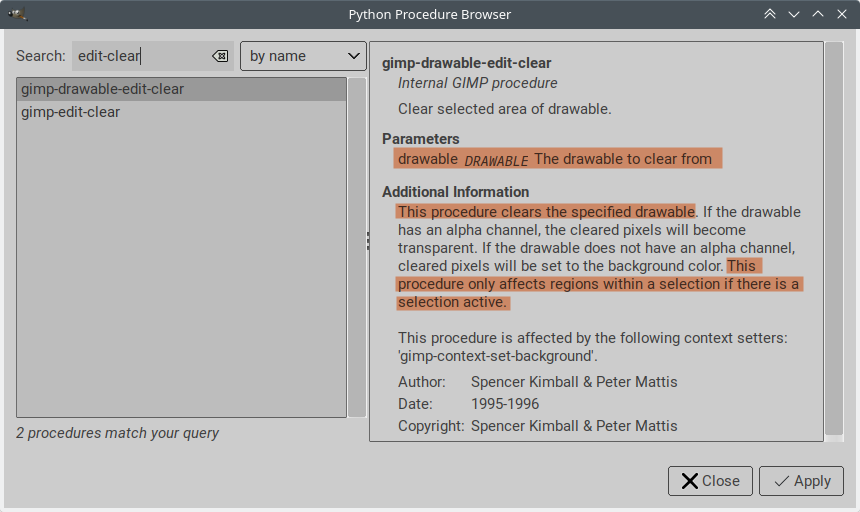
Task: Open the "by name" search type dropdown
Action: click(x=304, y=56)
